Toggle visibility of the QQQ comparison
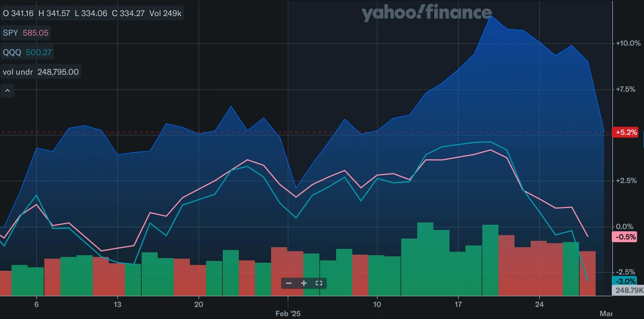 point(12,52)
